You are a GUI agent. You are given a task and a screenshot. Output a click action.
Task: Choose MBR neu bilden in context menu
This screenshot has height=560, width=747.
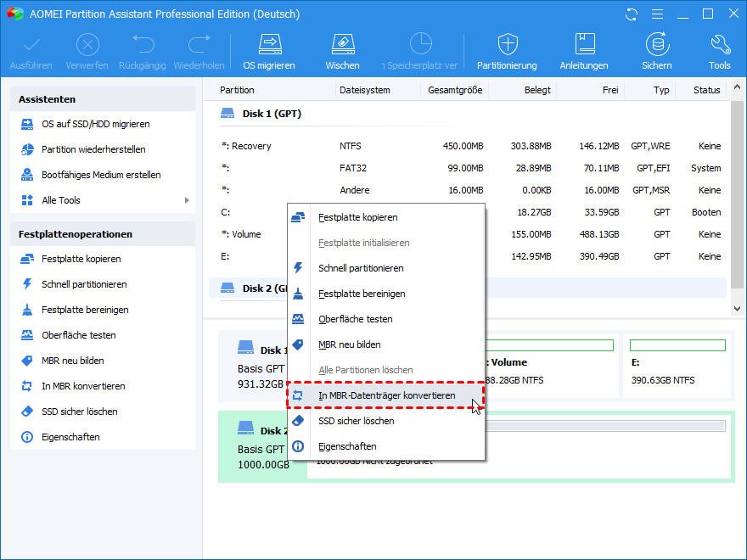(386, 344)
